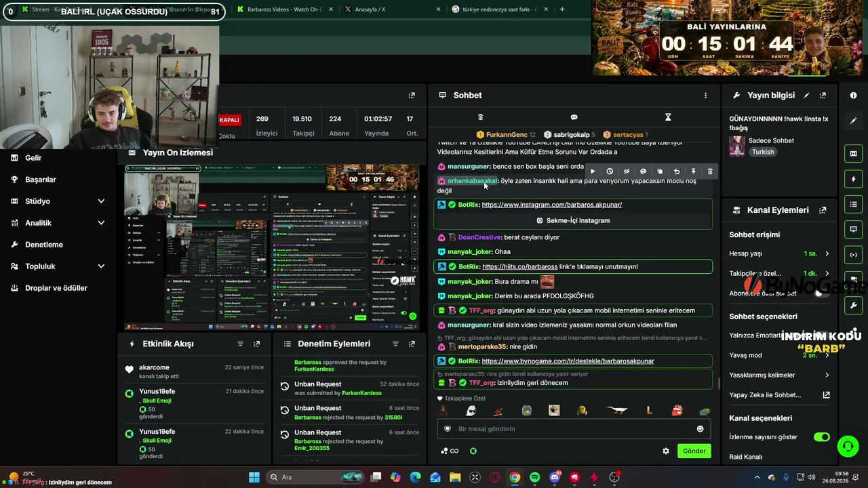Image resolution: width=868 pixels, height=488 pixels.
Task: Click the list icon in right sidebar
Action: click(853, 204)
